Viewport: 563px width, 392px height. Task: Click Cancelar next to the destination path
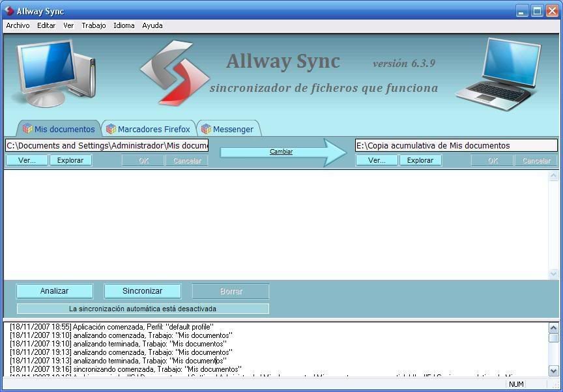[x=536, y=161]
